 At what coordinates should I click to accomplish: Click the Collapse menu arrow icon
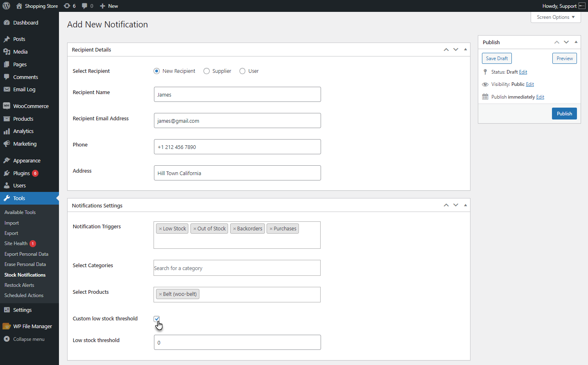tap(7, 339)
